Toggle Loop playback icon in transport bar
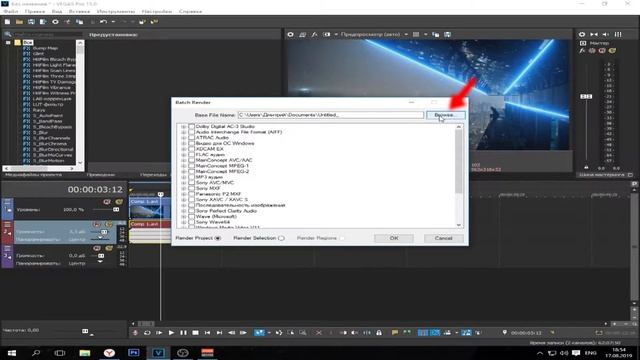 pos(147,333)
